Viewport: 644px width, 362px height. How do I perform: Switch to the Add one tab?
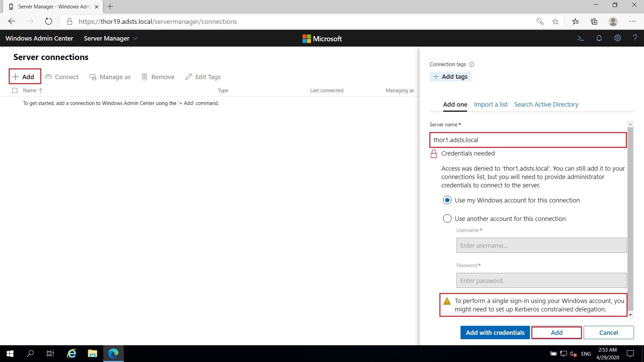pos(455,105)
